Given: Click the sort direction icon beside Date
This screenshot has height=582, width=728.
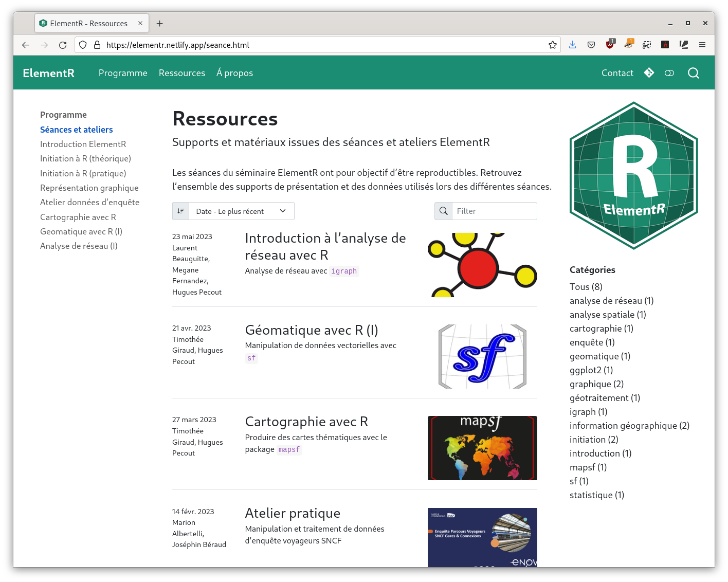Looking at the screenshot, I should pyautogui.click(x=181, y=211).
